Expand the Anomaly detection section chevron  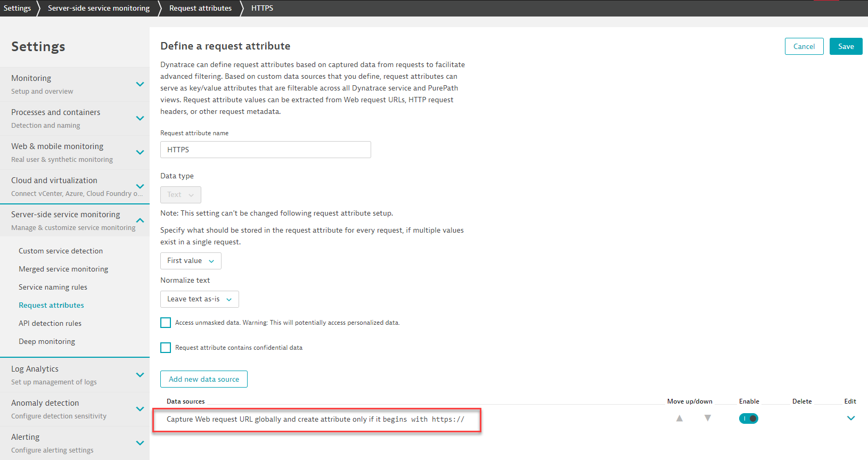click(x=140, y=409)
